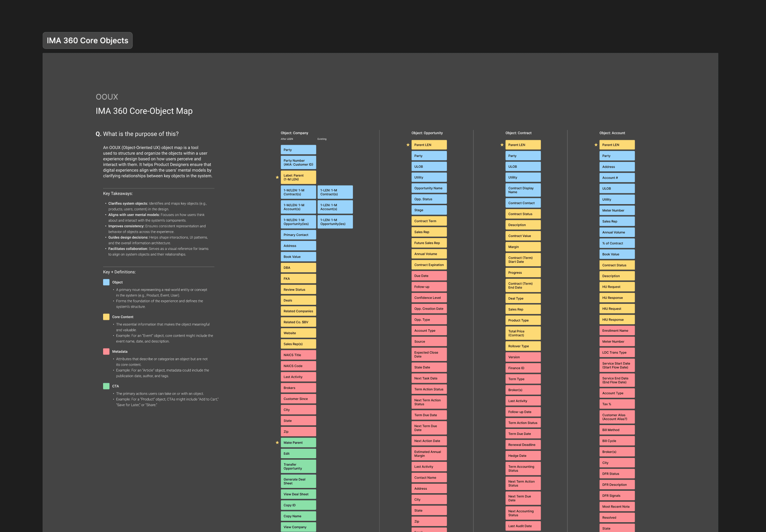This screenshot has height=532, width=766.
Task: Select the Existing 1-LEN: 1-M Contract(s) card
Action: pos(335,192)
